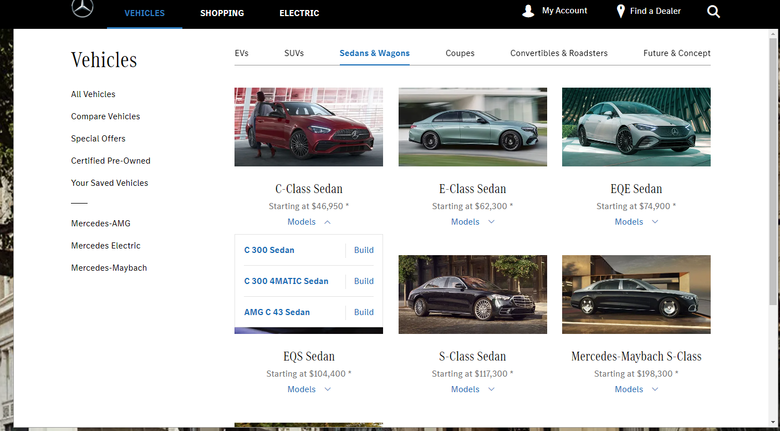Open the Convertibles & Roadsters tab

559,53
